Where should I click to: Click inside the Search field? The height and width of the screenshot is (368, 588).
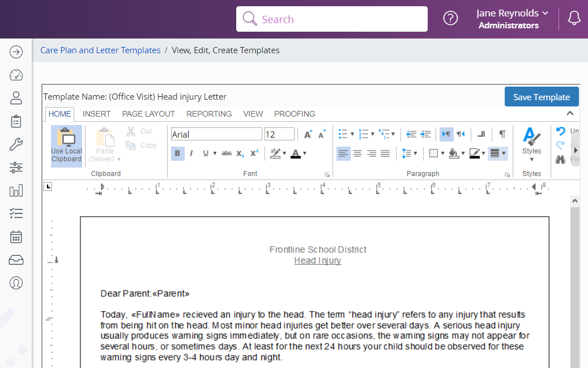click(x=331, y=19)
